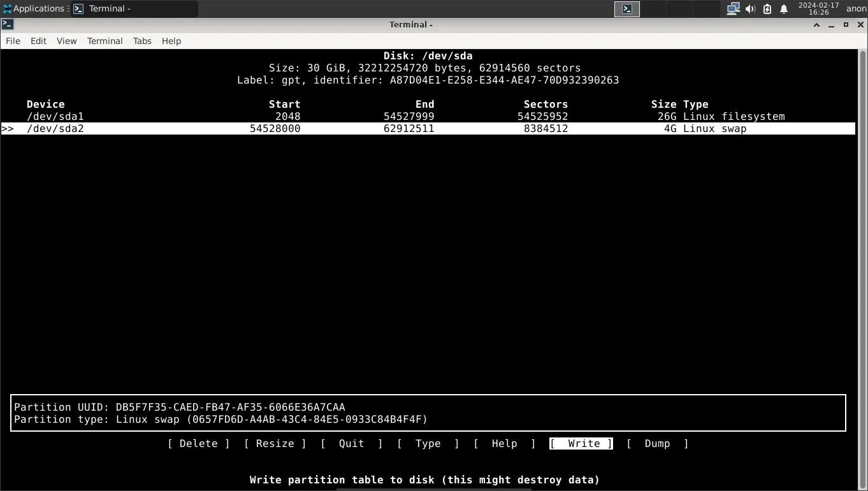The image size is (868, 491).
Task: Open the Edit menu
Action: click(38, 41)
